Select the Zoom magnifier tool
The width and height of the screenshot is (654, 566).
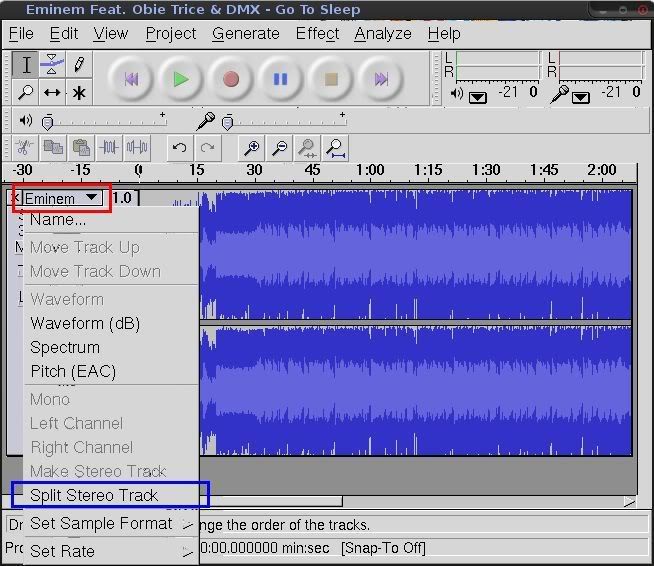(26, 91)
